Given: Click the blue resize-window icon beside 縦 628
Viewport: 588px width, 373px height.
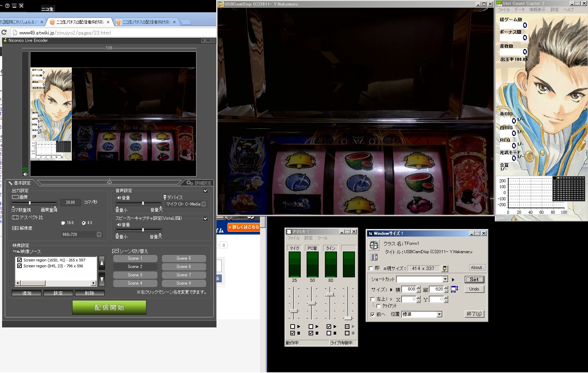Looking at the screenshot, I should [x=454, y=289].
